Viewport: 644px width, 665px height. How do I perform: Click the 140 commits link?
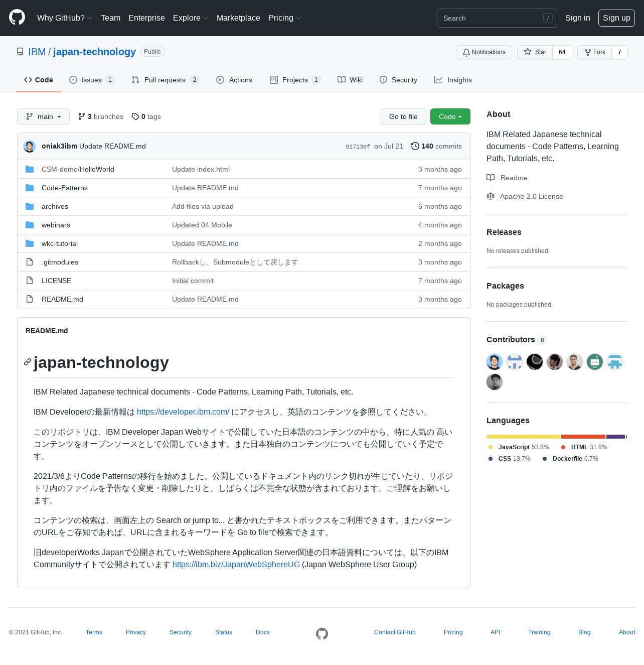point(436,146)
